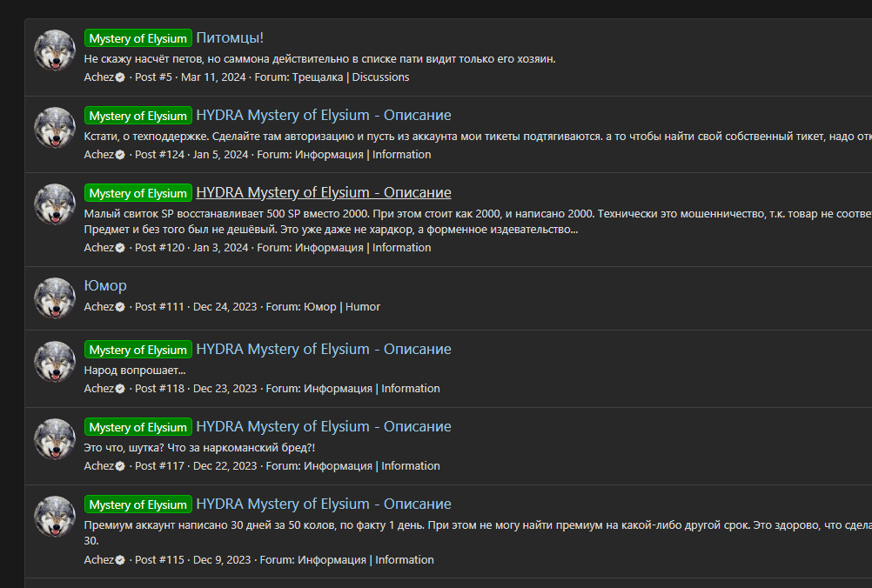Image resolution: width=872 pixels, height=588 pixels.
Task: Click the wolf avatar on Post #118 row
Action: [x=54, y=362]
